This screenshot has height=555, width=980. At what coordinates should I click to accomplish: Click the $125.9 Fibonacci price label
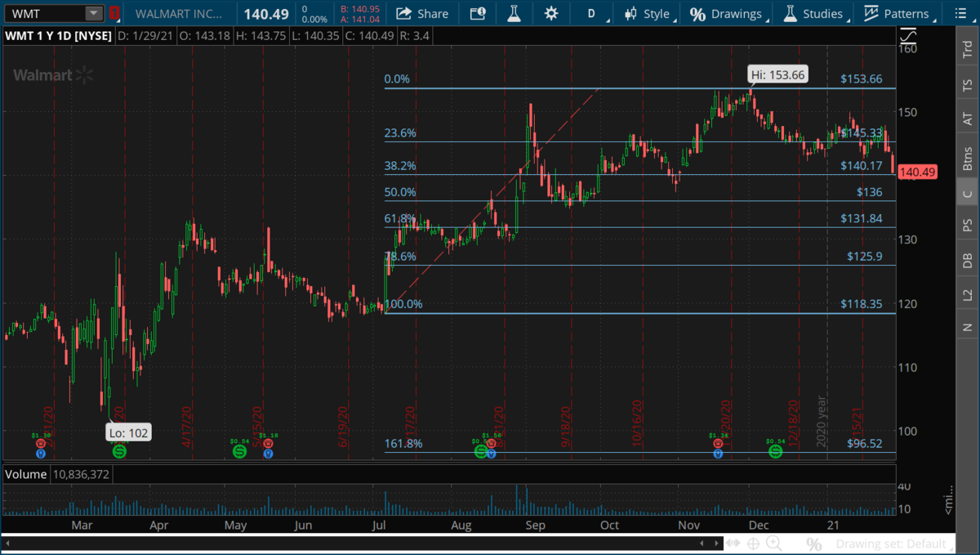(x=865, y=257)
